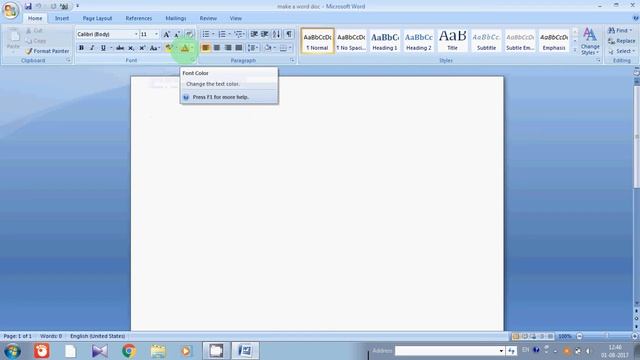This screenshot has height=360, width=640.
Task: Apply the Heading 1 style
Action: coord(385,41)
